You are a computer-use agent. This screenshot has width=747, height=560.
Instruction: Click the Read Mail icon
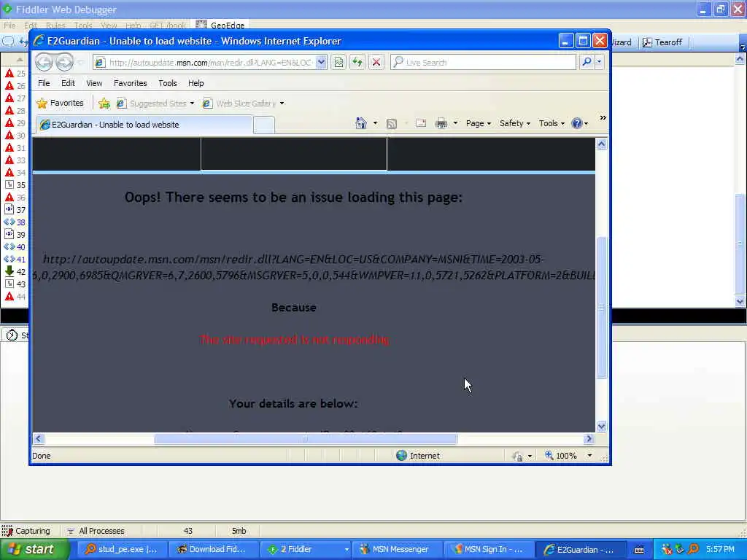click(421, 123)
